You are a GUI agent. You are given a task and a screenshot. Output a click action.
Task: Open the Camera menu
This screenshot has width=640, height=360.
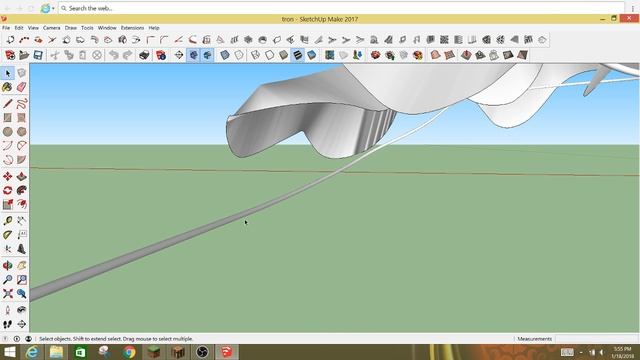(51, 28)
